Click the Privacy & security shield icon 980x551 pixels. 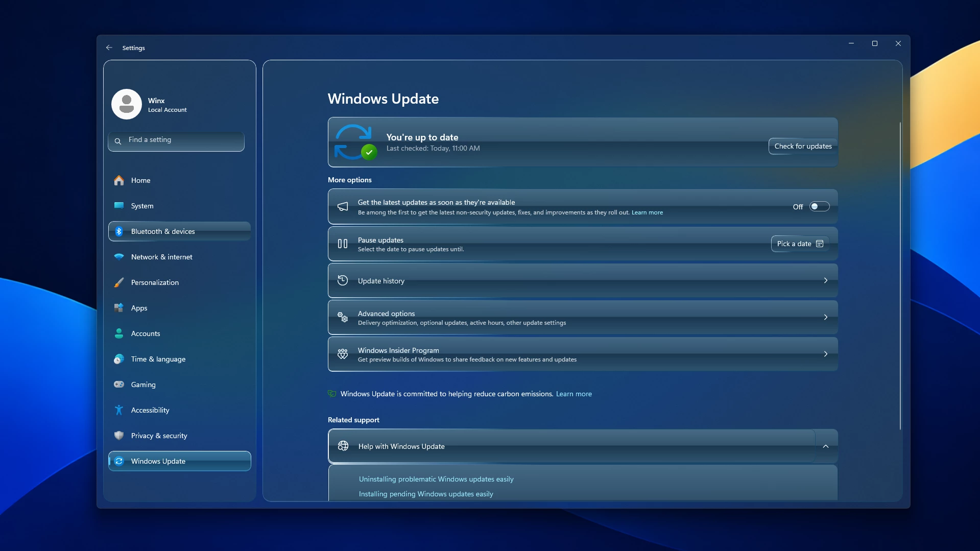click(x=119, y=436)
